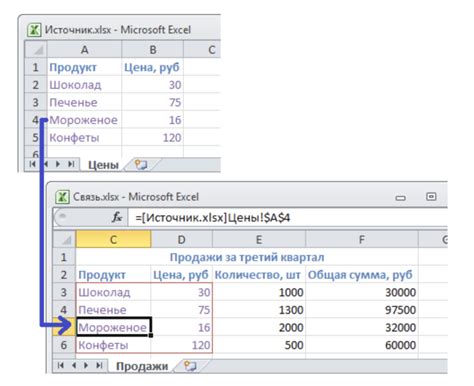Open the Продажи sheet tab

pos(142,366)
